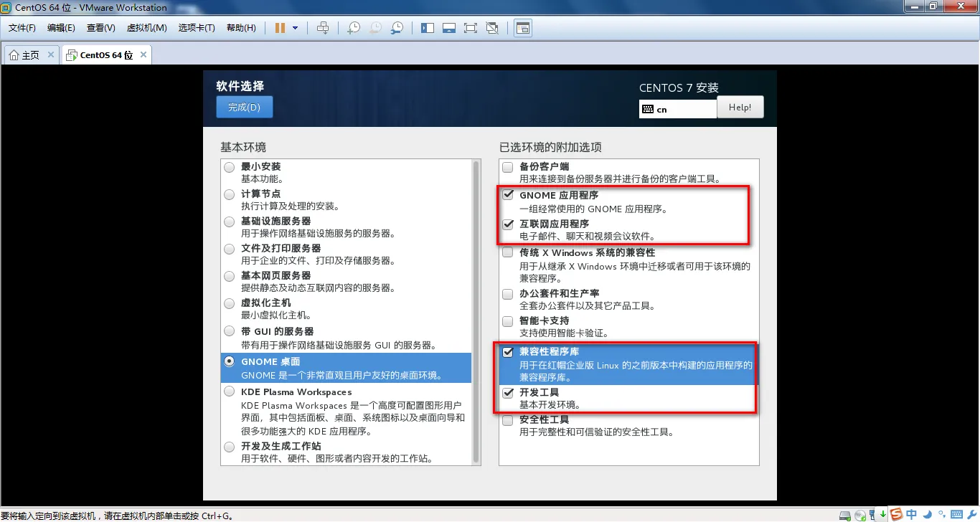Open the snapshot manager icon

tap(397, 28)
